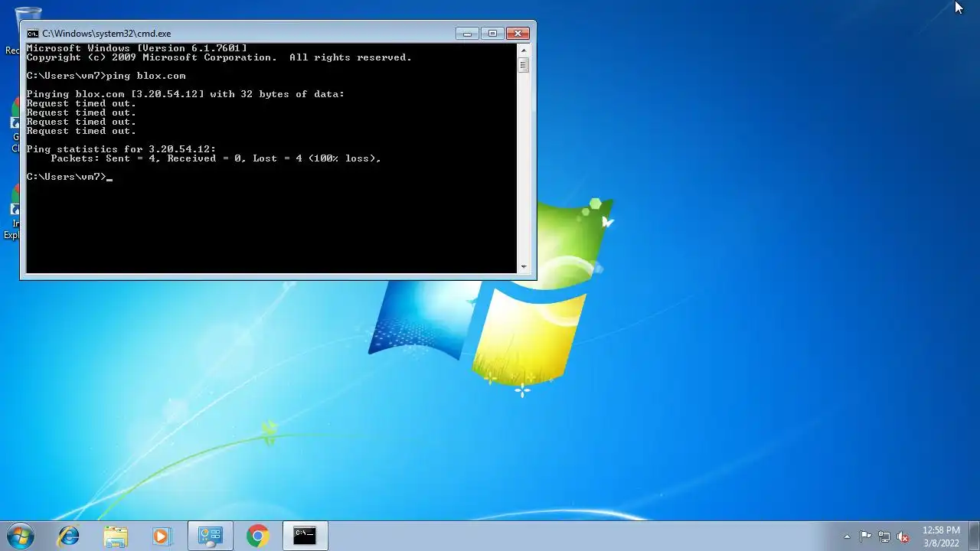Select the cmd.exe taskbar button
The width and height of the screenshot is (980, 551).
pos(305,536)
